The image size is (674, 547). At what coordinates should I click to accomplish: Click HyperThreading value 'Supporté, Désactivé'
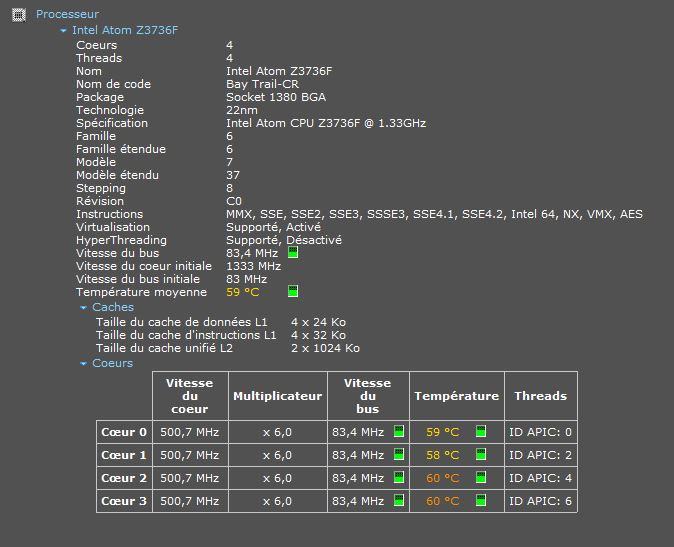pos(284,240)
